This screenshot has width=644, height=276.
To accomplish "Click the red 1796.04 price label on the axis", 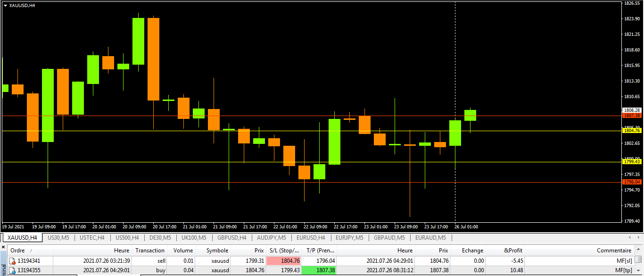I will [631, 182].
